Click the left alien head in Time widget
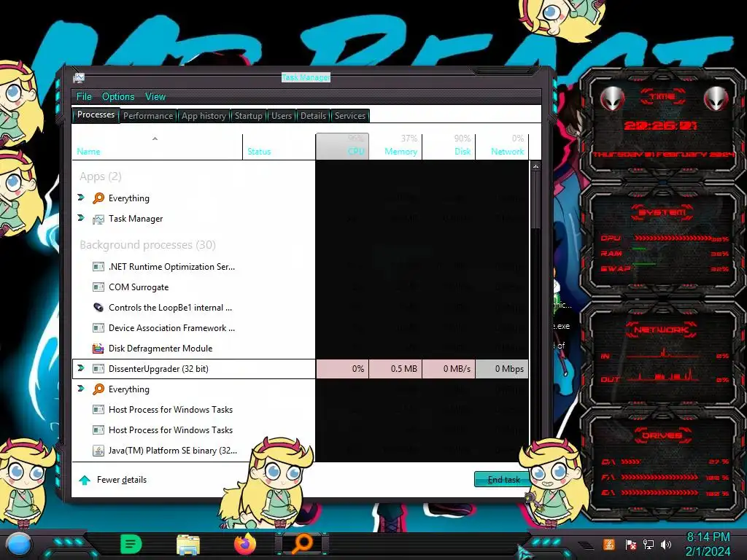 (612, 99)
